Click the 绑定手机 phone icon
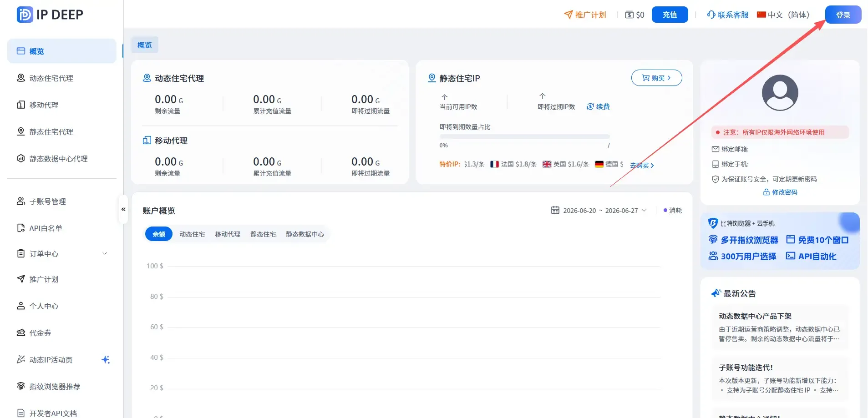The image size is (868, 418). tap(716, 164)
